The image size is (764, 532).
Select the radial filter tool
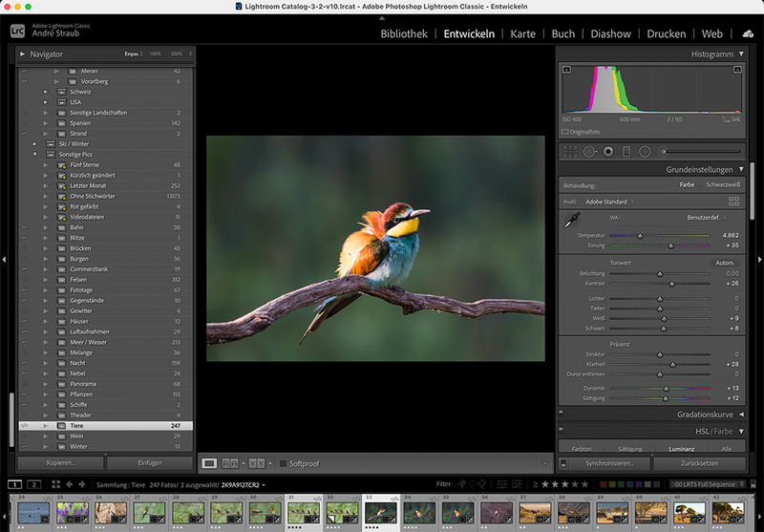644,151
